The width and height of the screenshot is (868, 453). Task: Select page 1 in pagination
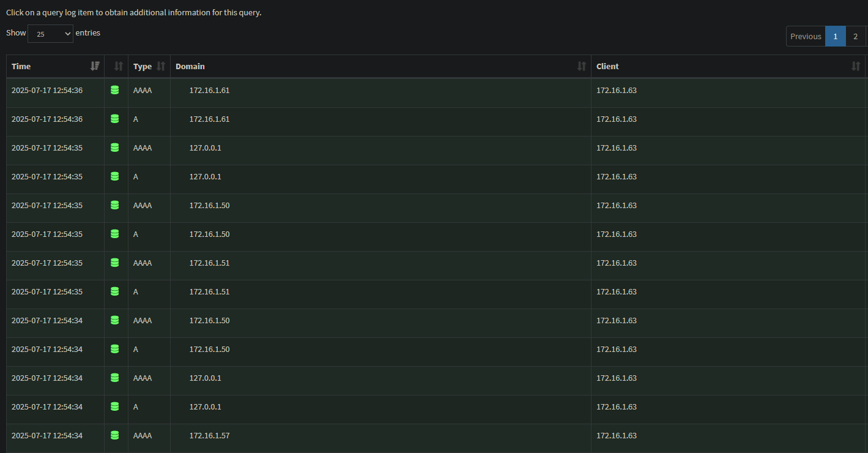point(835,36)
